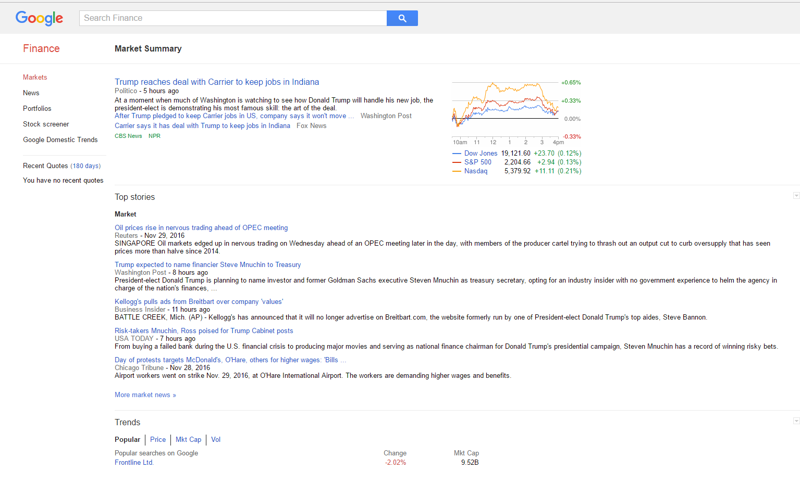Image resolution: width=800 pixels, height=483 pixels.
Task: Click the Google logo
Action: pos(39,18)
